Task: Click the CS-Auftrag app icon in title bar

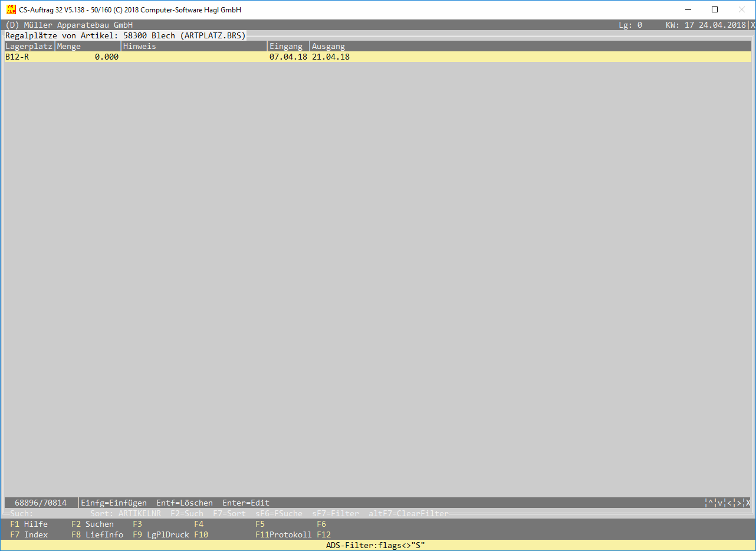Action: tap(11, 9)
